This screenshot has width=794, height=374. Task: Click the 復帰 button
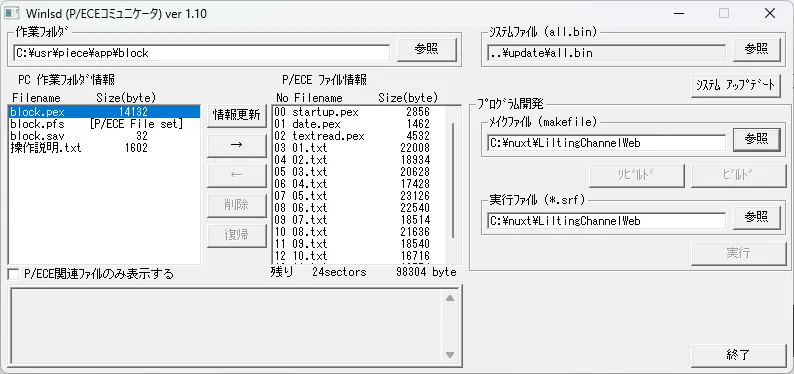tap(236, 235)
